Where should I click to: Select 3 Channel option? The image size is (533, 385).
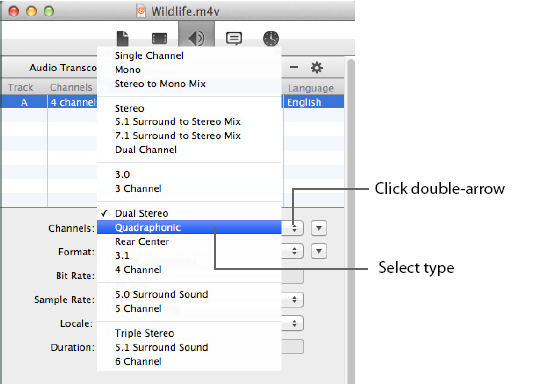[189, 188]
